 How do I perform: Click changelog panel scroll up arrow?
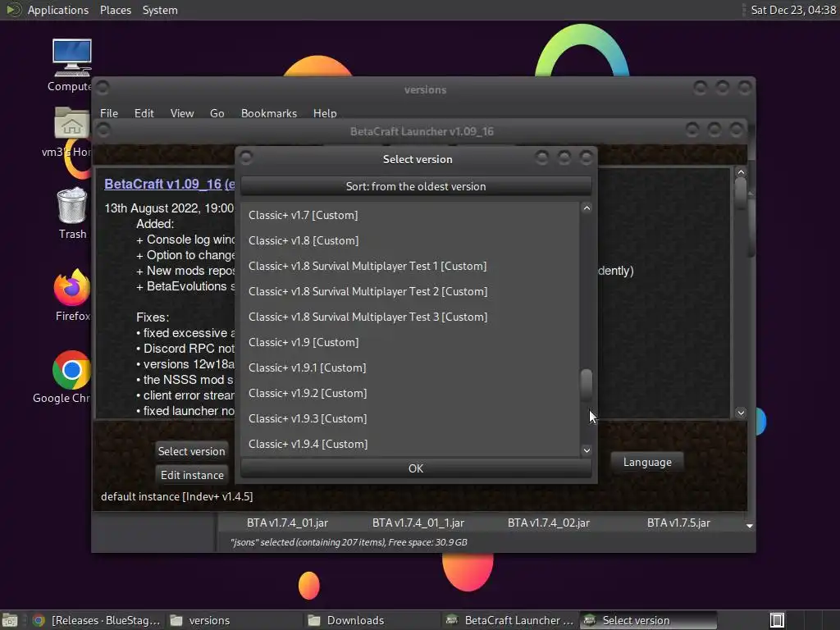741,172
